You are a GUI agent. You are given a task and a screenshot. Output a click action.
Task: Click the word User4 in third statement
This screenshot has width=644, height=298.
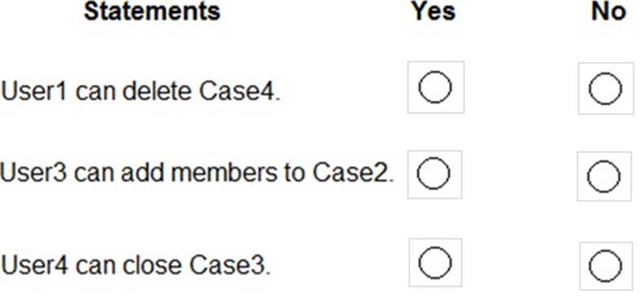pyautogui.click(x=34, y=265)
